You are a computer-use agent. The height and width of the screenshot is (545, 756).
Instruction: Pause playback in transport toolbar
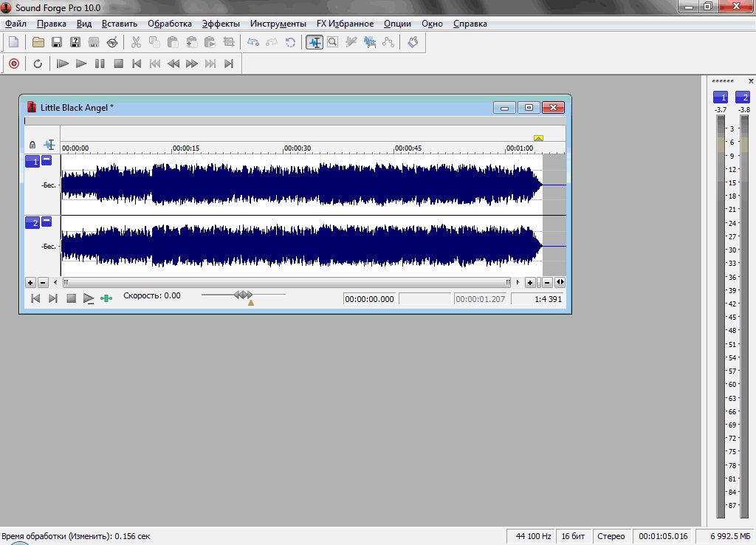pos(100,64)
